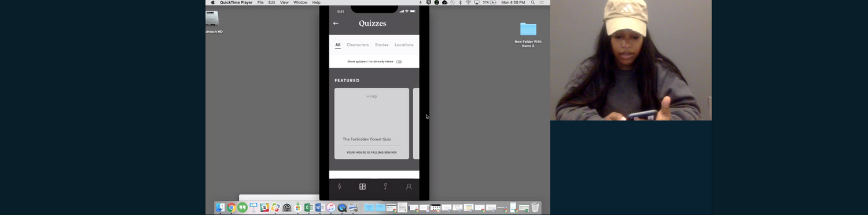Screen dimensions: 868x215
Task: Open System Preferences from the Dock
Action: tap(287, 207)
